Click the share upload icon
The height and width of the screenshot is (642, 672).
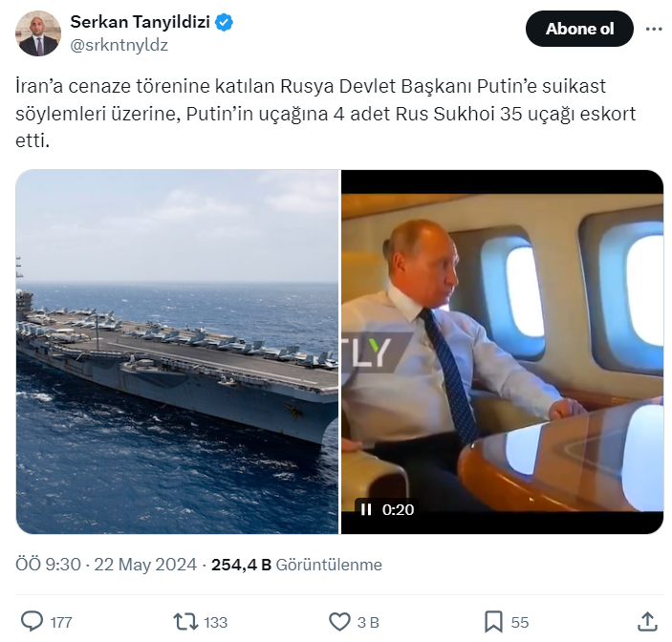[x=647, y=622]
